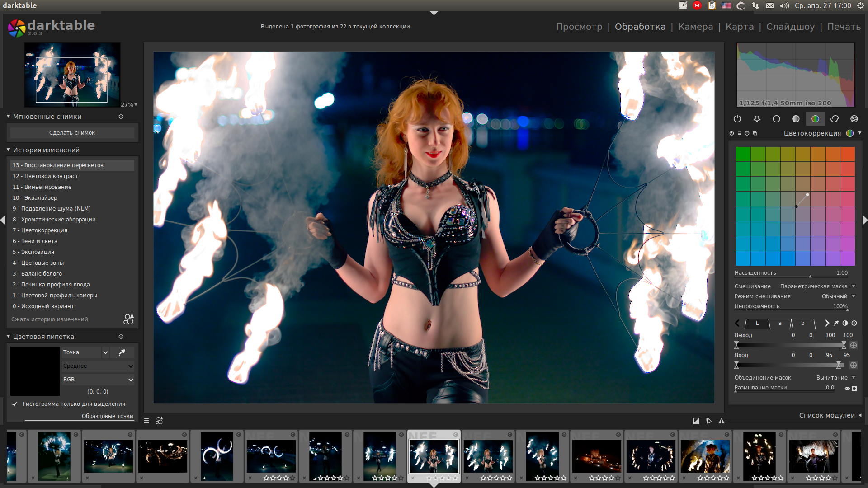Open Смешивание Параметрическая маска dropdown

795,286
